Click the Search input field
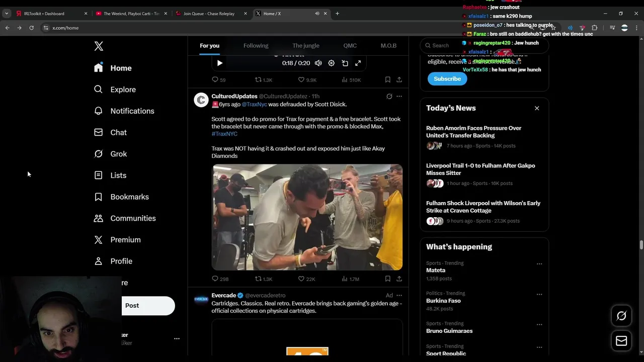Image resolution: width=644 pixels, height=362 pixels. tap(484, 45)
